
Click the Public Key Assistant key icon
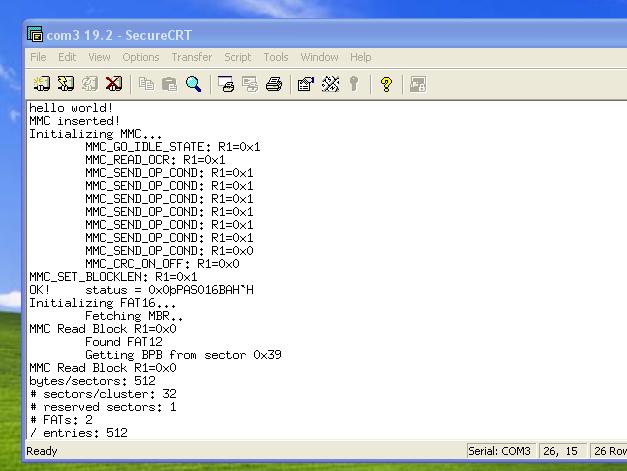[x=354, y=84]
